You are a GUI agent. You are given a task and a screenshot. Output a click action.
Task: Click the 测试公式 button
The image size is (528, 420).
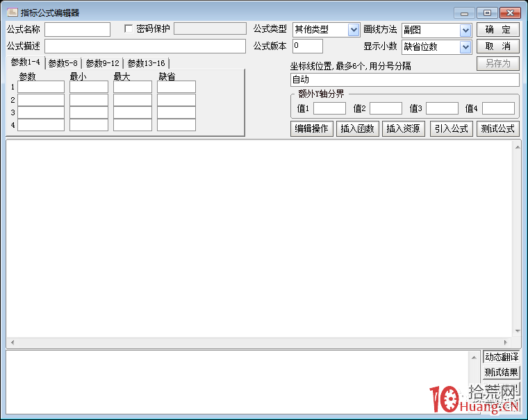tap(498, 128)
